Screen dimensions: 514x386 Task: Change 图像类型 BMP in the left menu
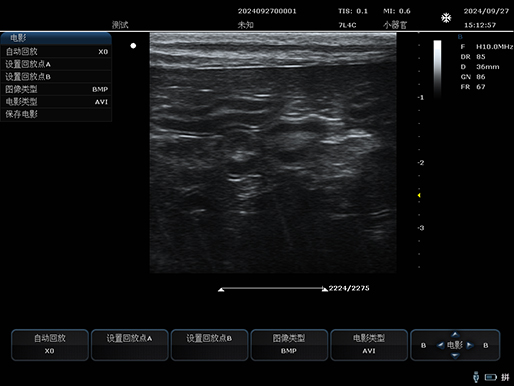click(56, 89)
